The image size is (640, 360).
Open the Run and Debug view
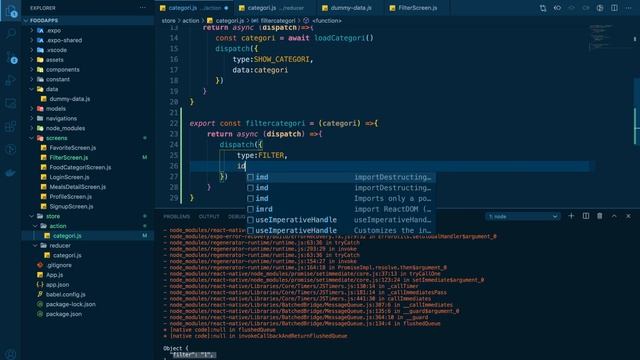[x=11, y=80]
